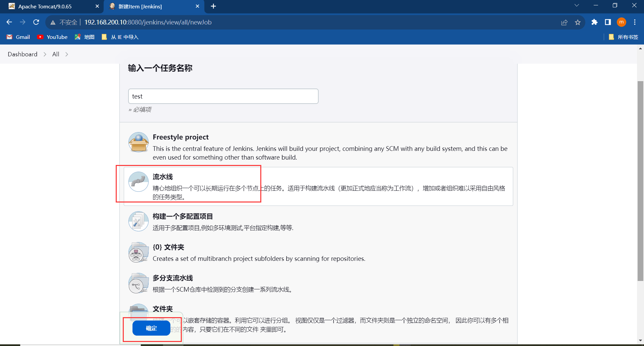
Task: Open Chrome three-dot menu
Action: 635,22
